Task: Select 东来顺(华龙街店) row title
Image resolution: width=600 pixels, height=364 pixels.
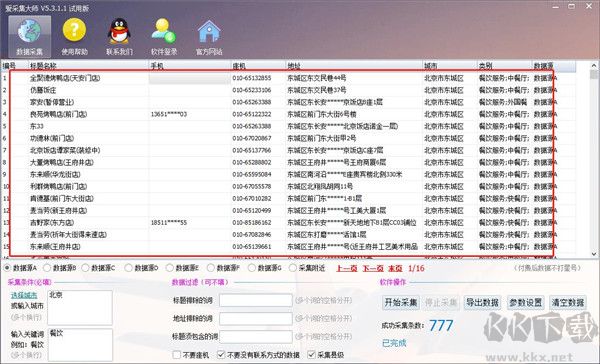Action: click(55, 175)
